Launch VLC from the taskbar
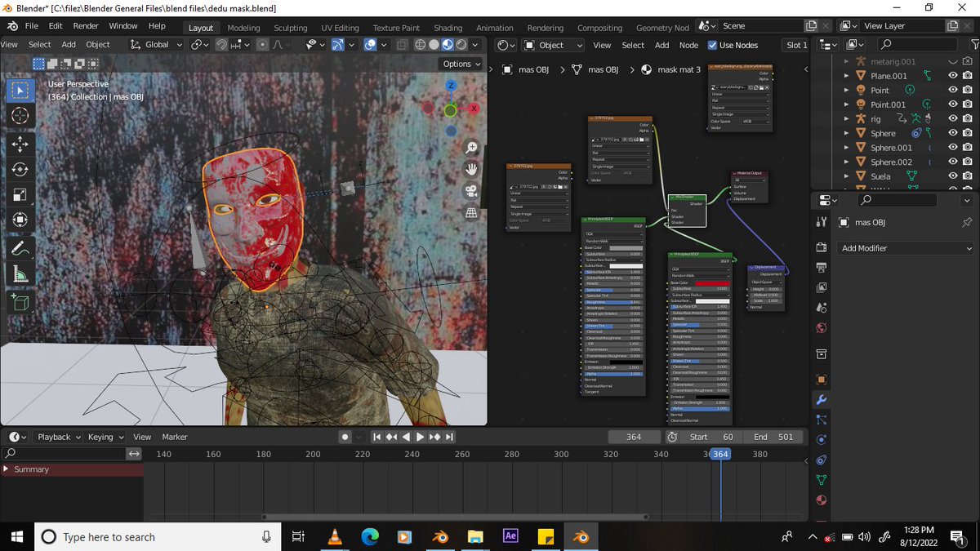Image resolution: width=980 pixels, height=551 pixels. [335, 536]
